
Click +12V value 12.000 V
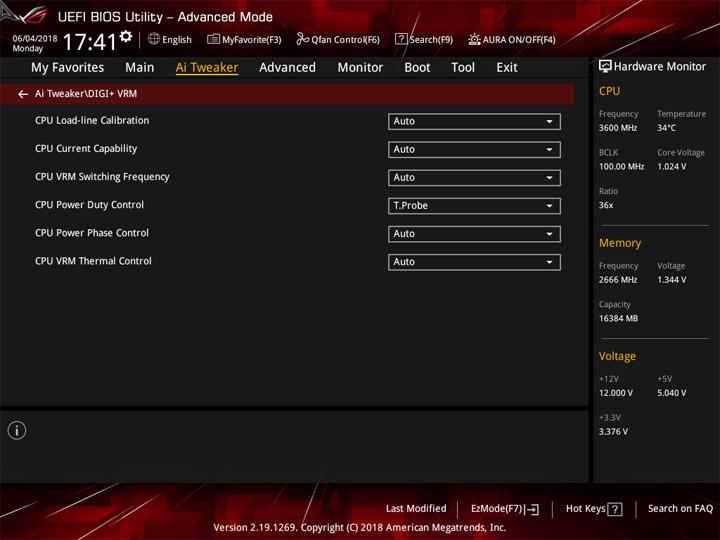pyautogui.click(x=615, y=394)
